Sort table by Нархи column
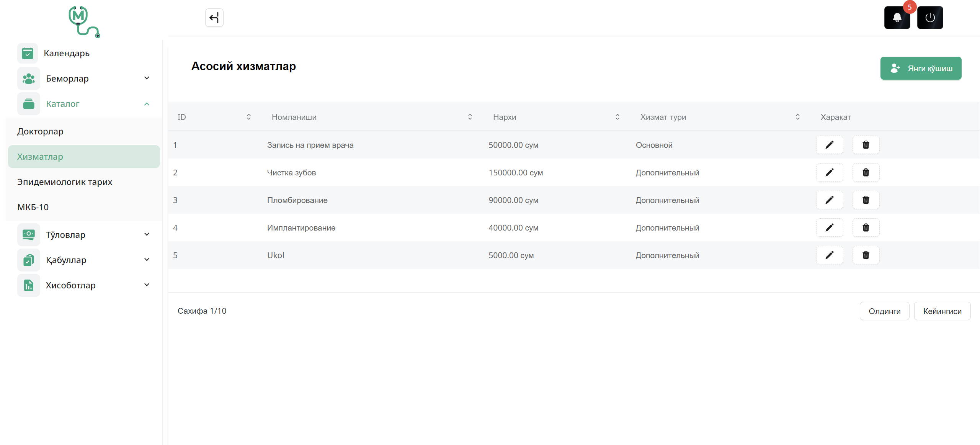The width and height of the screenshot is (980, 445). pos(617,117)
